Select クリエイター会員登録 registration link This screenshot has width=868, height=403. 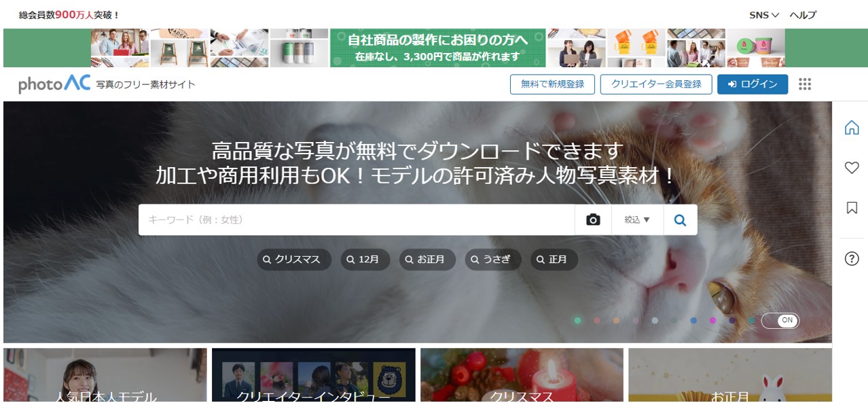click(x=656, y=84)
